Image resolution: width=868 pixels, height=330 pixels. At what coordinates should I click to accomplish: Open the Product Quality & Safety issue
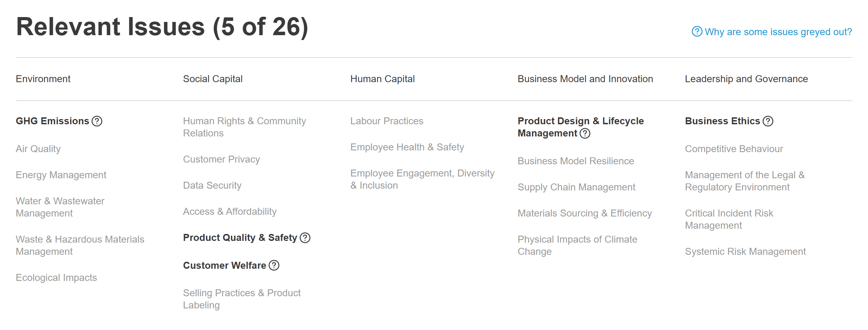240,238
